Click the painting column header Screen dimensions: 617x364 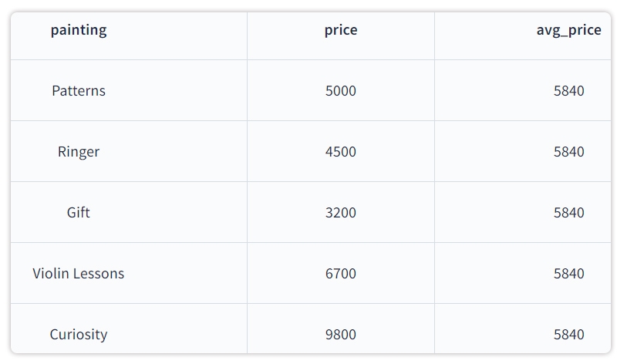(79, 31)
